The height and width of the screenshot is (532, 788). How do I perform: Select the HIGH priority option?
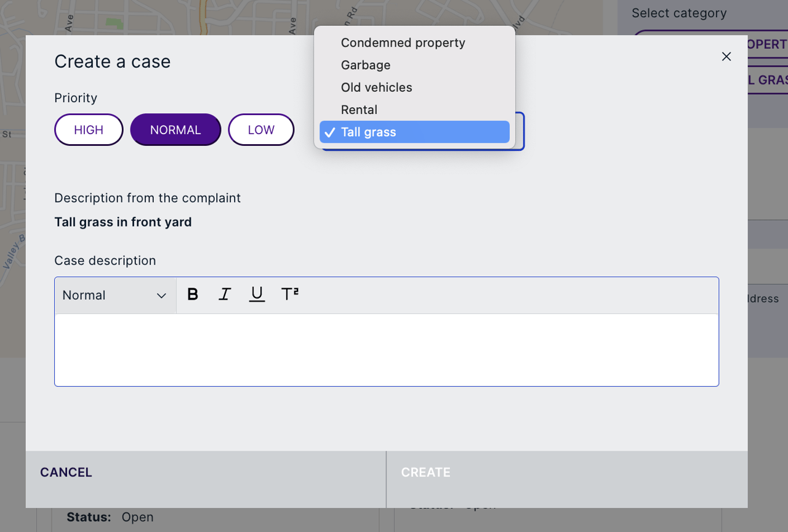(x=89, y=129)
